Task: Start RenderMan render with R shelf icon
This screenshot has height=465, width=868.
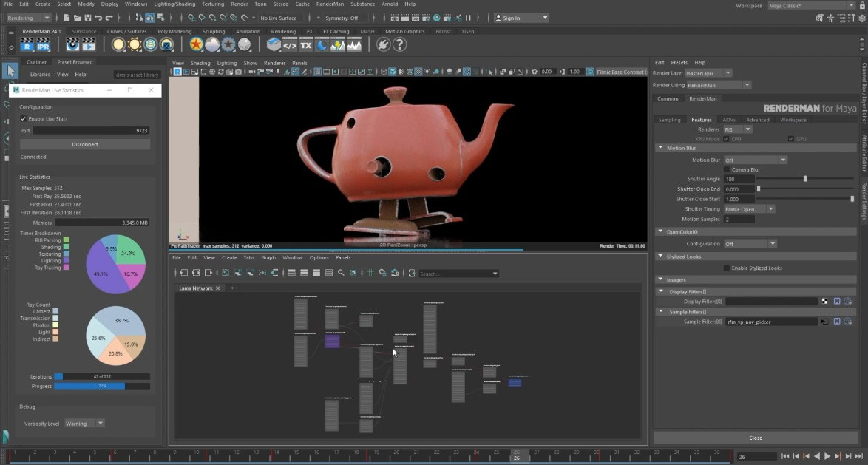Action: point(27,44)
